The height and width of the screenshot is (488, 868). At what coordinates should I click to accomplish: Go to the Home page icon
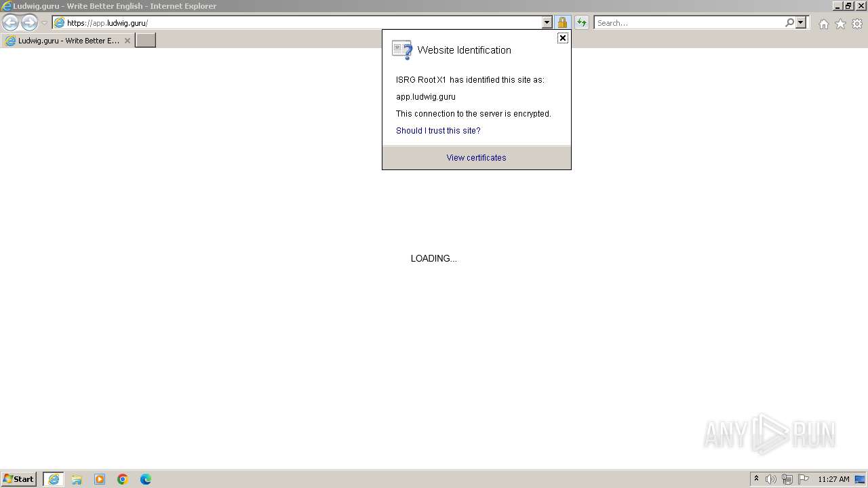point(823,24)
